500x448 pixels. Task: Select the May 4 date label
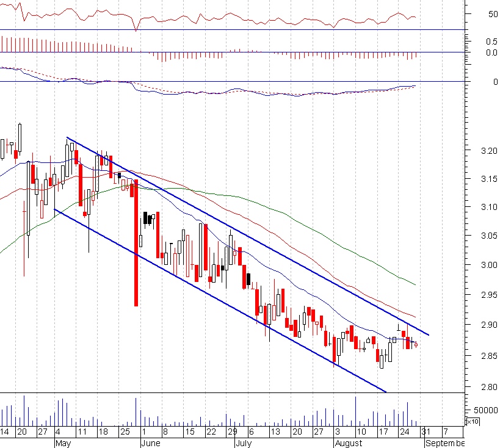[58, 432]
